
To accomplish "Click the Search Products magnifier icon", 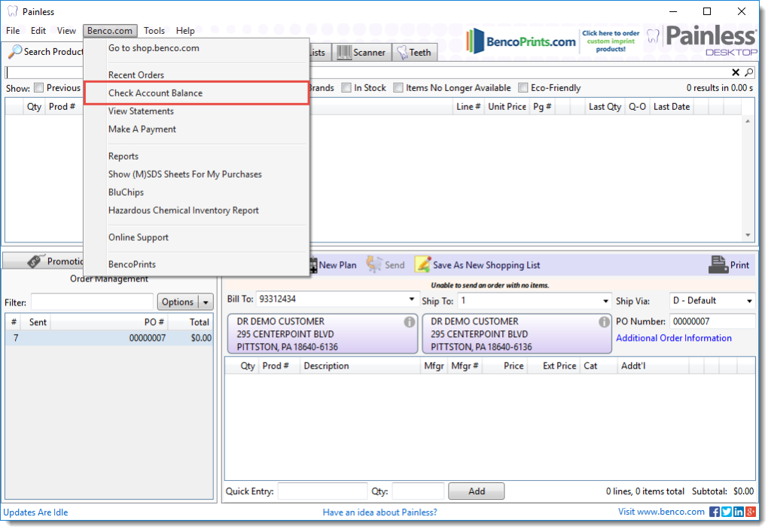I will pyautogui.click(x=15, y=52).
